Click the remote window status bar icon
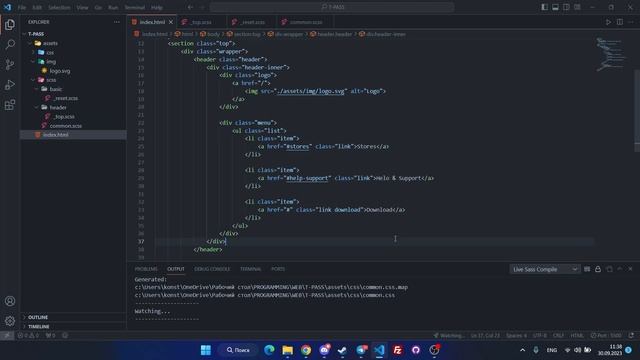The height and width of the screenshot is (360, 640). click(7, 336)
